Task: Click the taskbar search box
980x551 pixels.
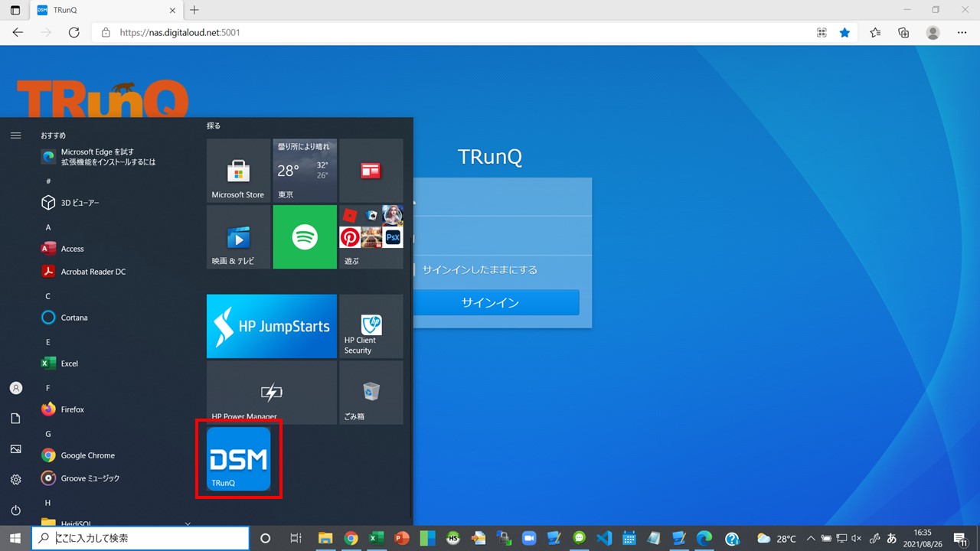Action: (140, 538)
